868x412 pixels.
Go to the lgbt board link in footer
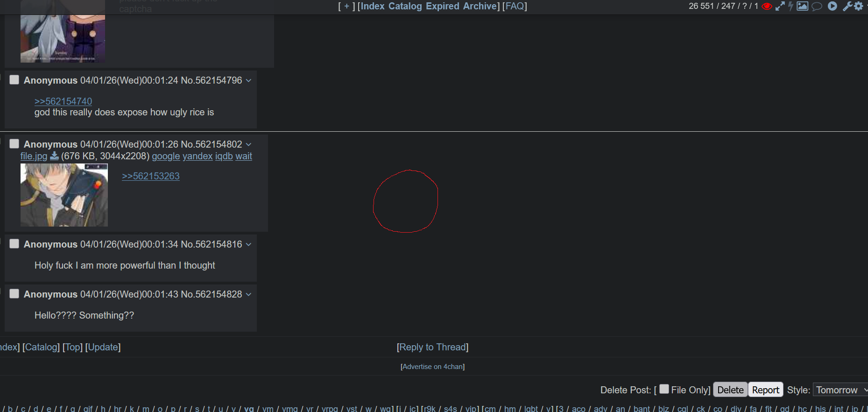coord(531,409)
